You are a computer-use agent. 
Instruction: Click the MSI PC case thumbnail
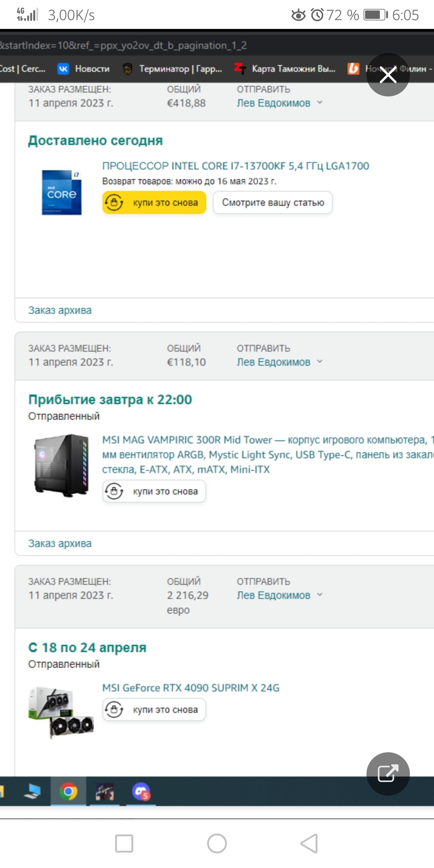[x=61, y=465]
